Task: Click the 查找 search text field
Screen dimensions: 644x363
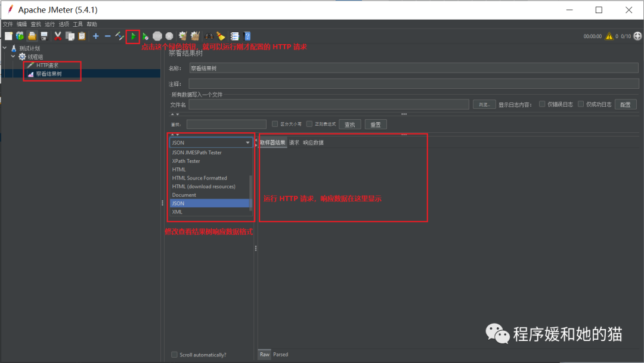Action: click(227, 124)
